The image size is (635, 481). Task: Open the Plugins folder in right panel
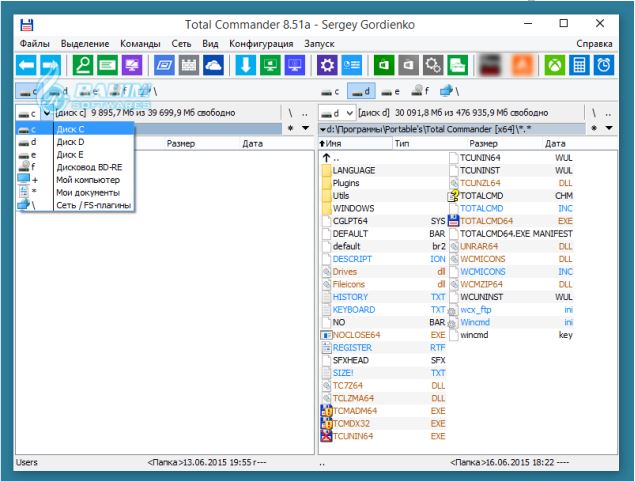[x=347, y=183]
